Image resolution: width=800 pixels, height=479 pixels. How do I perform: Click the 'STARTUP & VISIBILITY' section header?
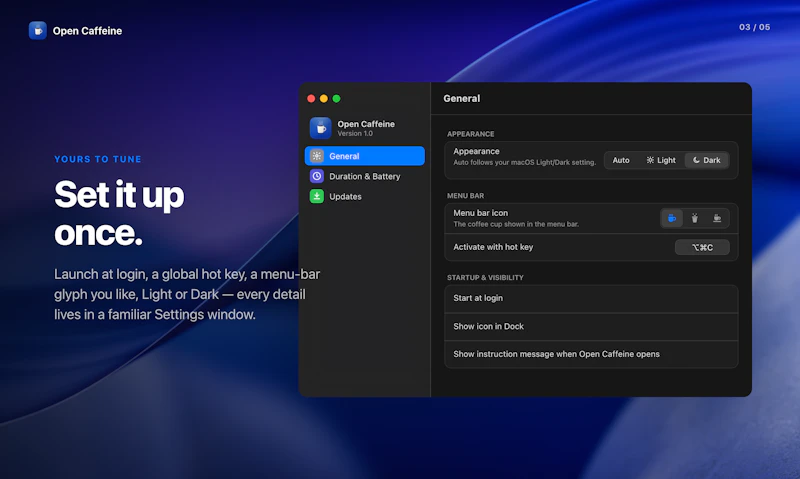[485, 278]
